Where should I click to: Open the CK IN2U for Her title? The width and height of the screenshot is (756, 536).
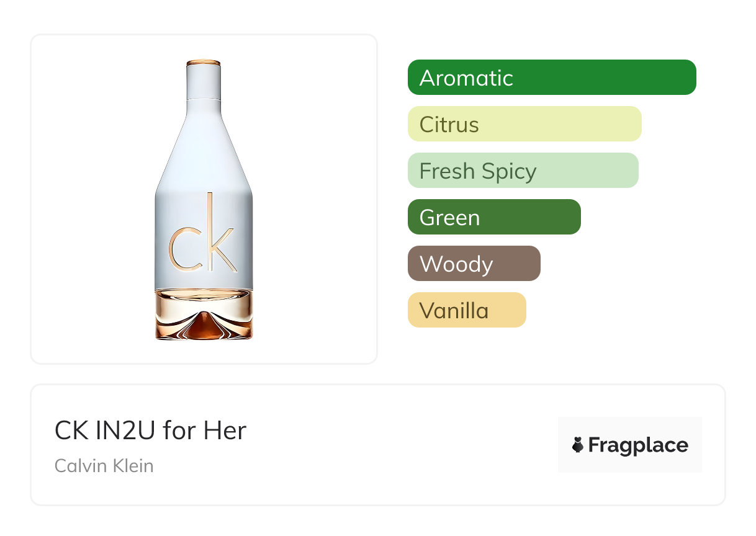coord(151,431)
